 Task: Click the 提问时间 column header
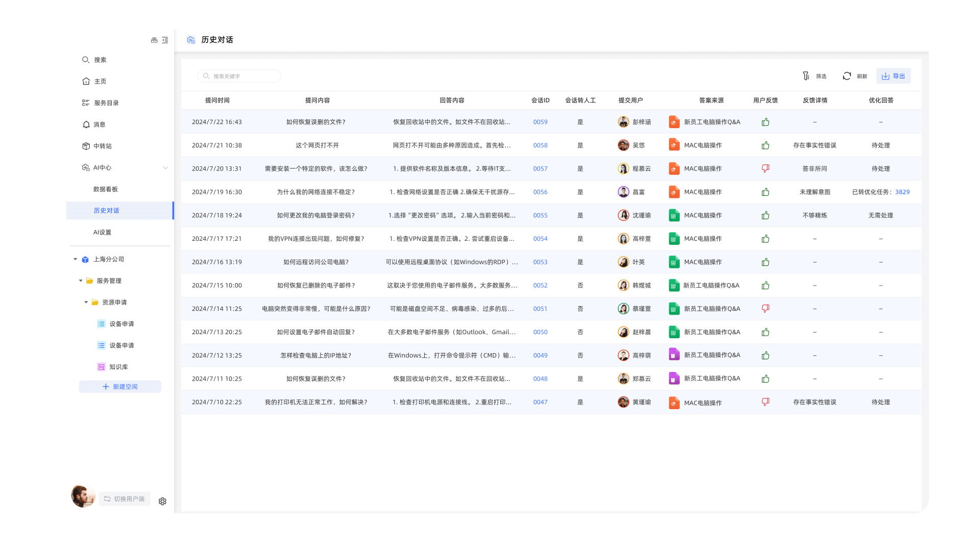tap(217, 101)
